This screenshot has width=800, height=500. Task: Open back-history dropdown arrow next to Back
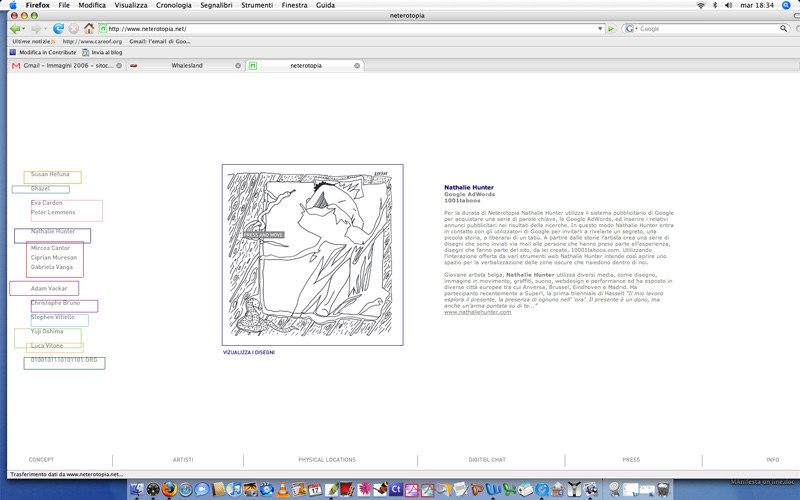(x=24, y=29)
